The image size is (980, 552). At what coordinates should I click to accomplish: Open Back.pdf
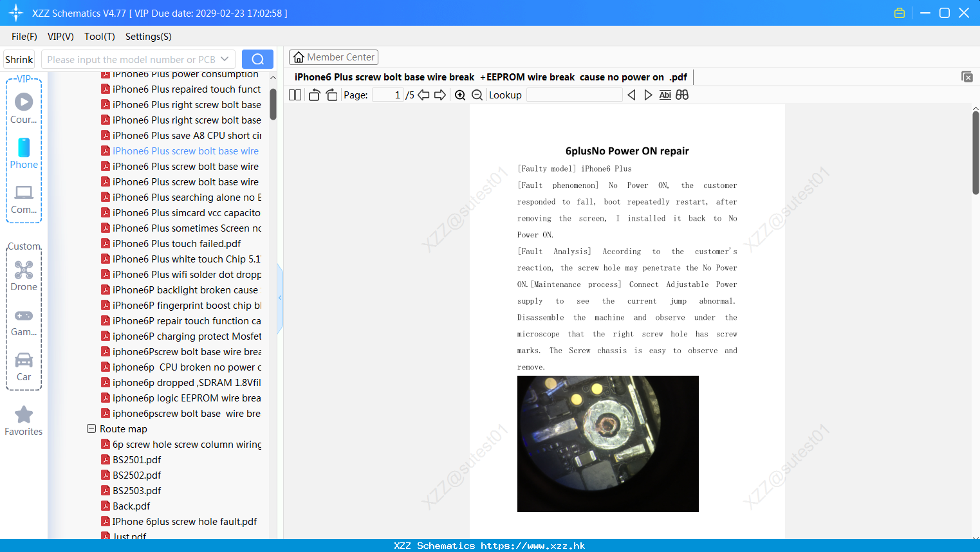126,506
